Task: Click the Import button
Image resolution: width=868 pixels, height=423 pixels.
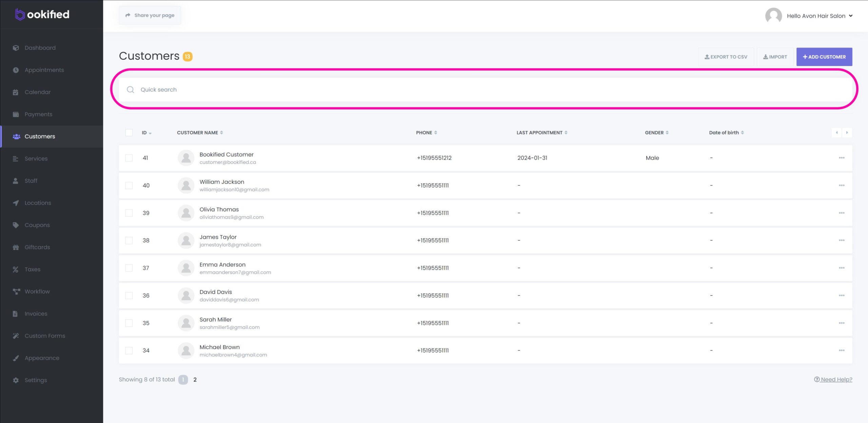Action: coord(775,57)
